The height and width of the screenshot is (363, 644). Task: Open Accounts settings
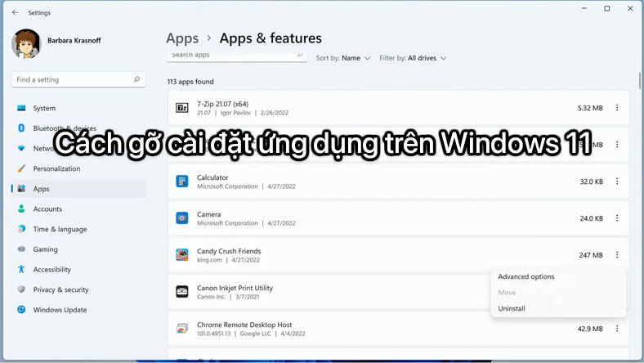pos(78,208)
